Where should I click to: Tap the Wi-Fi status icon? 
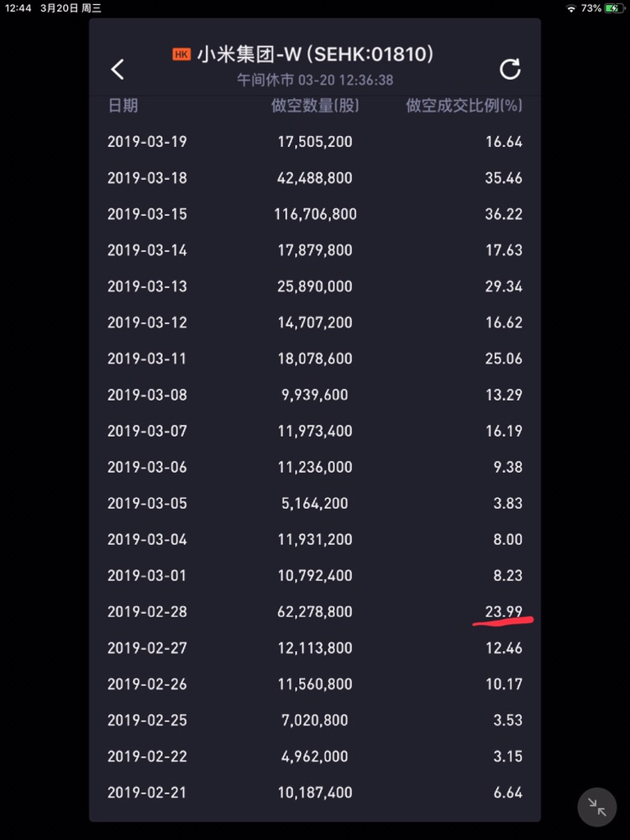pyautogui.click(x=571, y=8)
